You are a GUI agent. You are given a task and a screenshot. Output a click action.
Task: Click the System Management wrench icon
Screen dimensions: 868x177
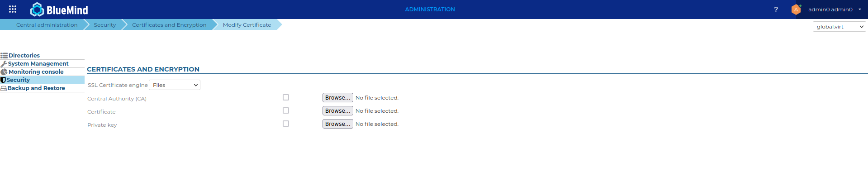tap(4, 64)
